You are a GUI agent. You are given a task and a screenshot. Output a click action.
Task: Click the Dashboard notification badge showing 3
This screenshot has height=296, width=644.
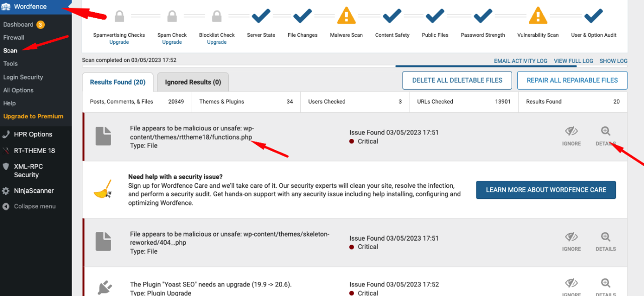point(42,24)
